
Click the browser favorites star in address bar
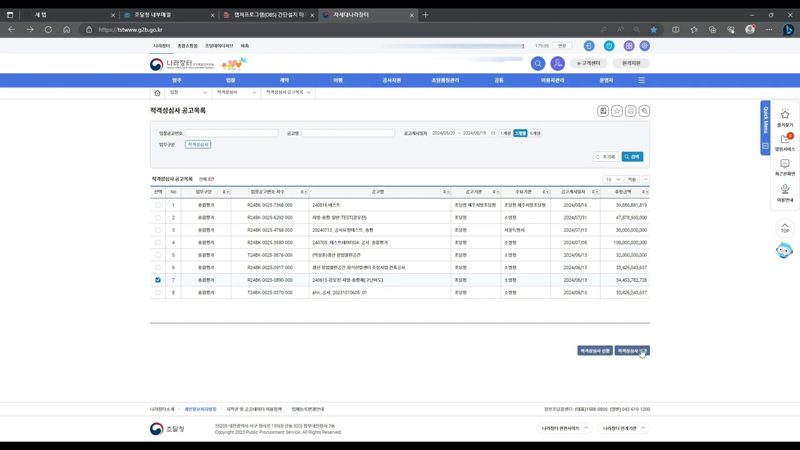[654, 30]
